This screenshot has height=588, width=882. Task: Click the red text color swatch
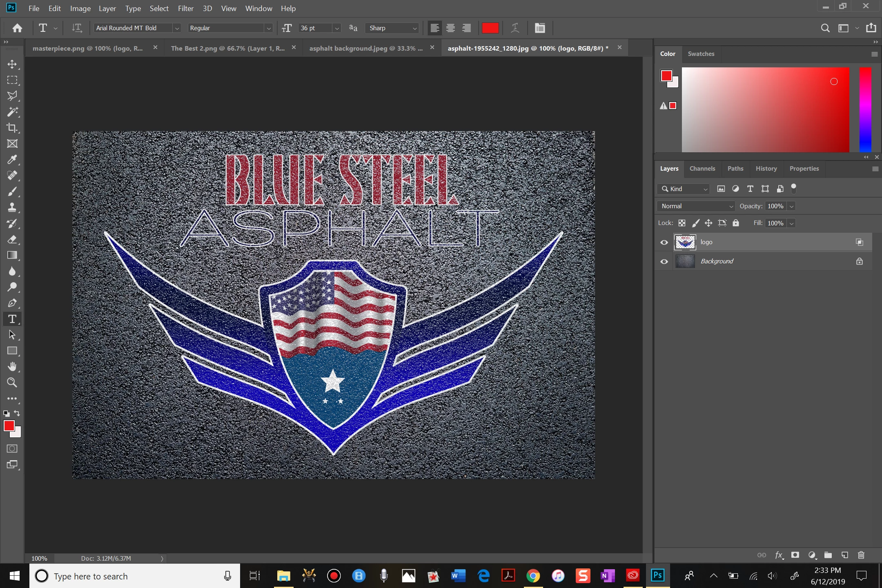(x=490, y=28)
